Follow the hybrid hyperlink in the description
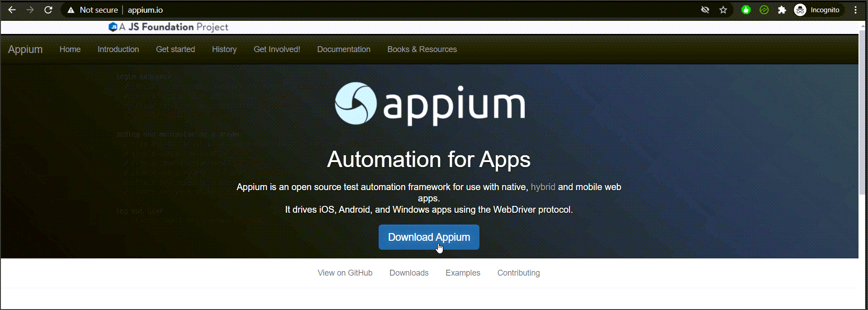The height and width of the screenshot is (310, 868). click(x=543, y=187)
